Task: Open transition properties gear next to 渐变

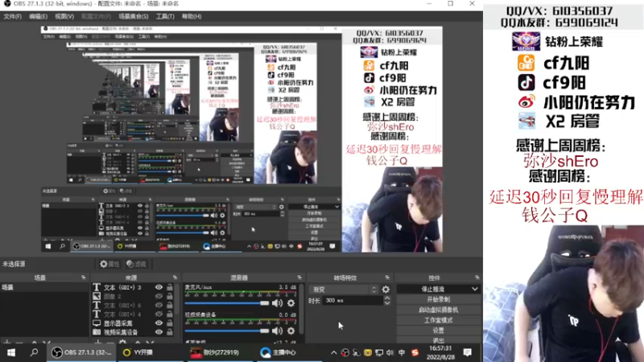Action: (x=386, y=290)
